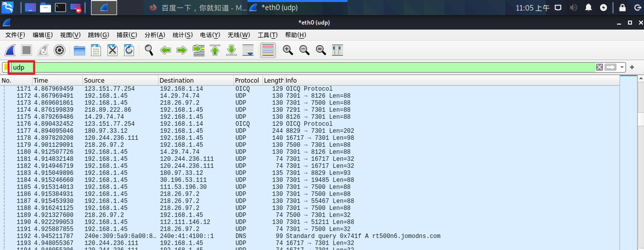Clear the udp display filter
The image size is (644, 250).
point(599,67)
